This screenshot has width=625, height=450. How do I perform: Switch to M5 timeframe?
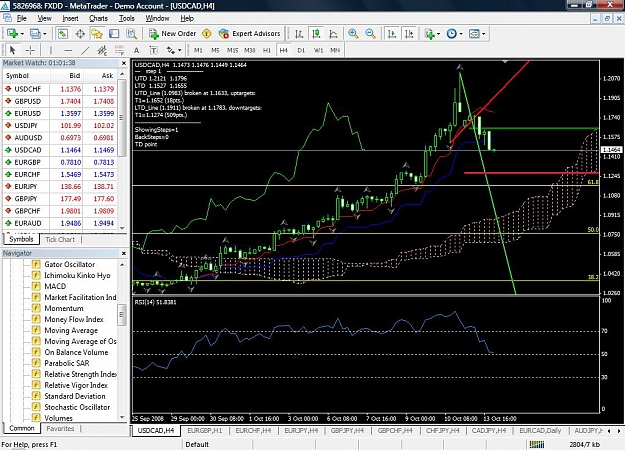(215, 50)
